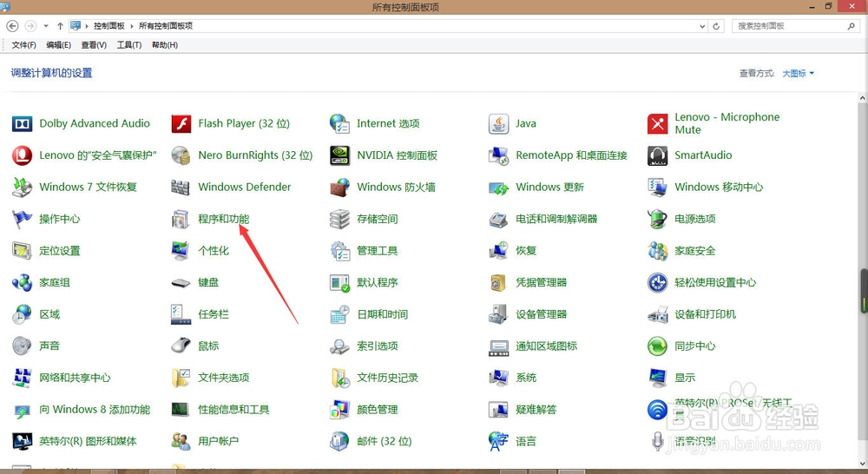Image resolution: width=868 pixels, height=474 pixels.
Task: Click the scrollbar down arrow
Action: click(x=863, y=463)
